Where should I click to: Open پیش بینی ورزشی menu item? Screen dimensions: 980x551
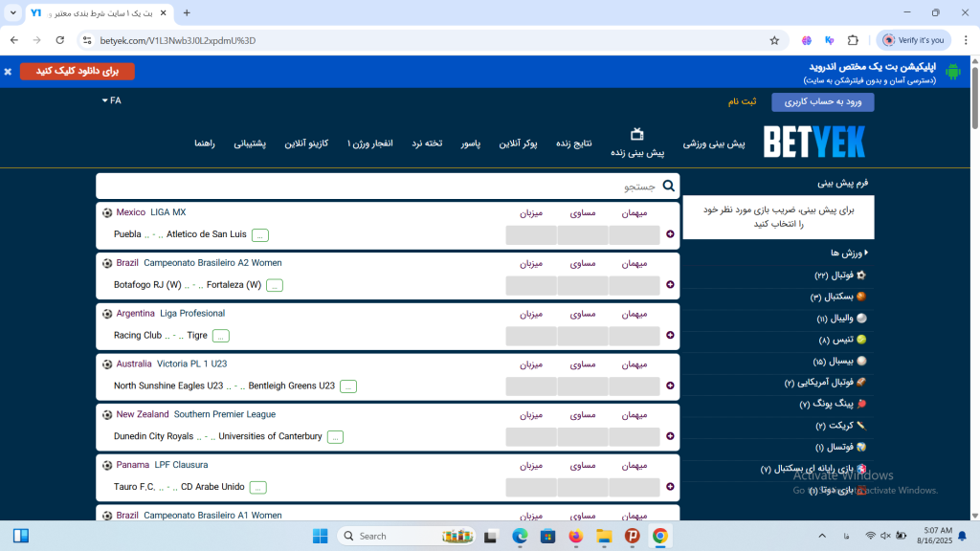tap(714, 143)
